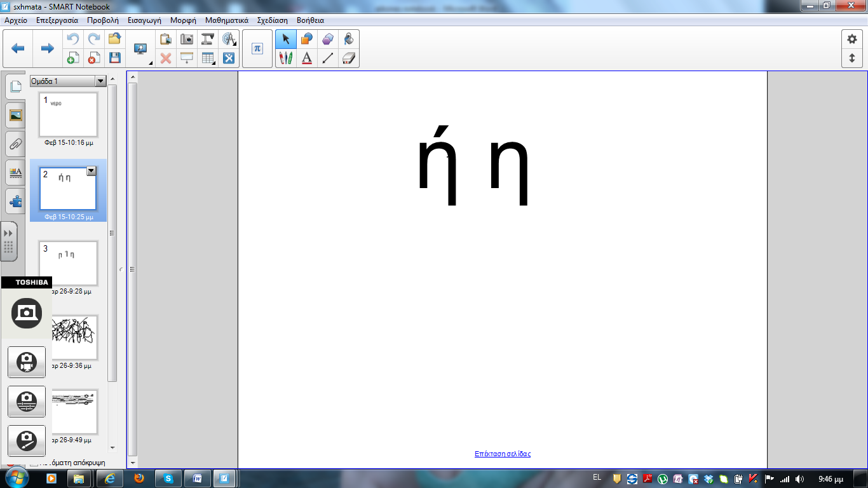
Task: Collapse sidebar using the small arrow handle
Action: coord(121,269)
